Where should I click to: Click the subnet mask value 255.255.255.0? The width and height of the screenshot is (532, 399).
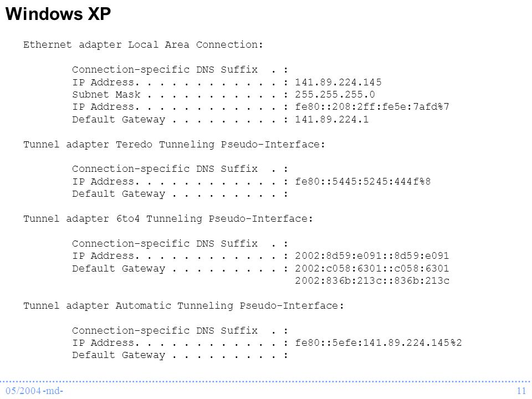(335, 94)
